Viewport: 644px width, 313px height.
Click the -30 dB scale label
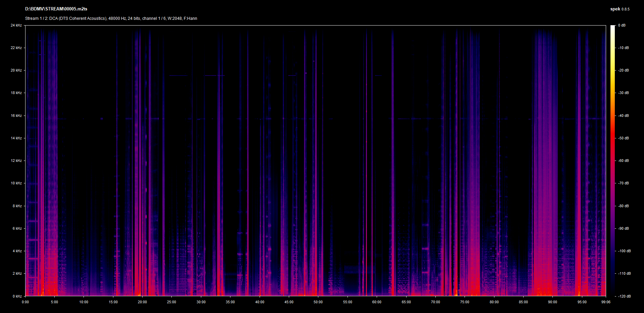click(624, 93)
